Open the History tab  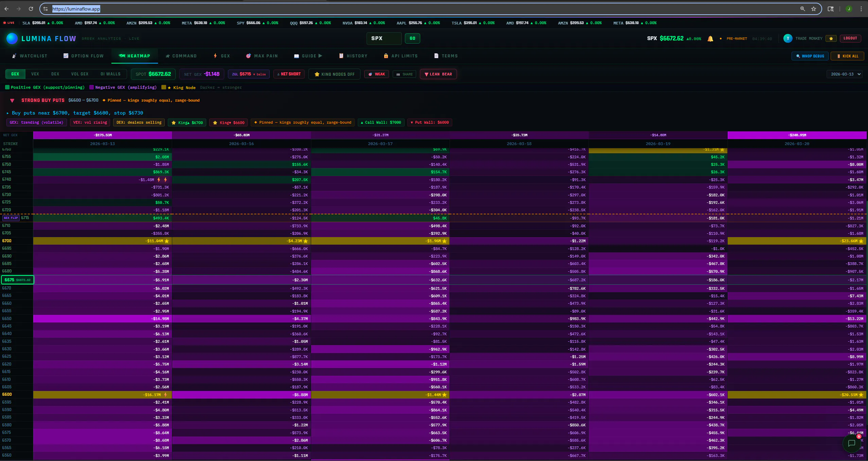[353, 56]
